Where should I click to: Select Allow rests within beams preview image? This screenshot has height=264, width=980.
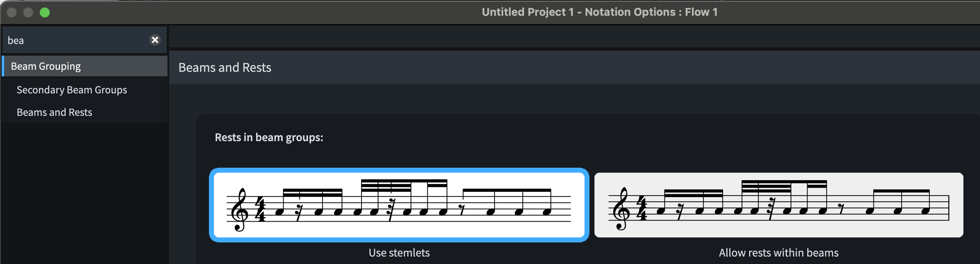(779, 205)
